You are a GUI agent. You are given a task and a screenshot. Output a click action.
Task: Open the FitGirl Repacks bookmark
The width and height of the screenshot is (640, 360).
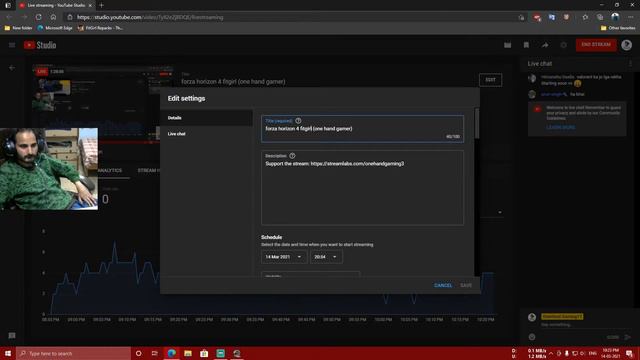[x=100, y=28]
